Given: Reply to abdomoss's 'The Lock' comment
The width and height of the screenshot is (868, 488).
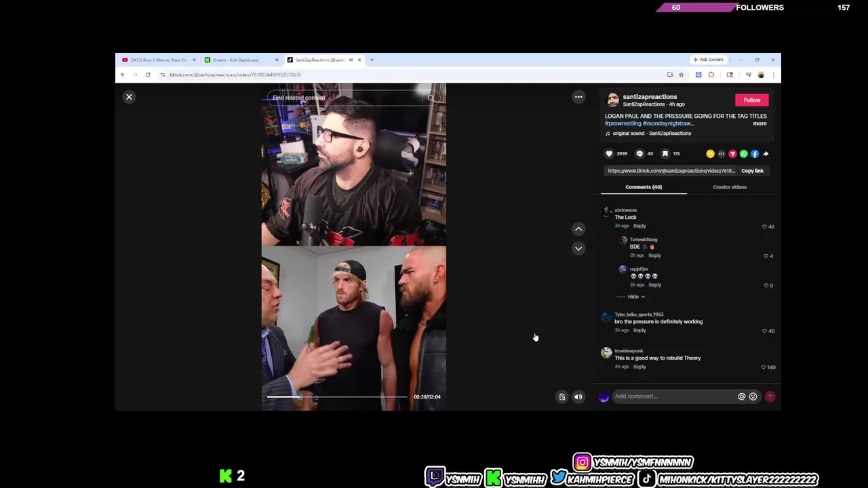Looking at the screenshot, I should (x=639, y=226).
